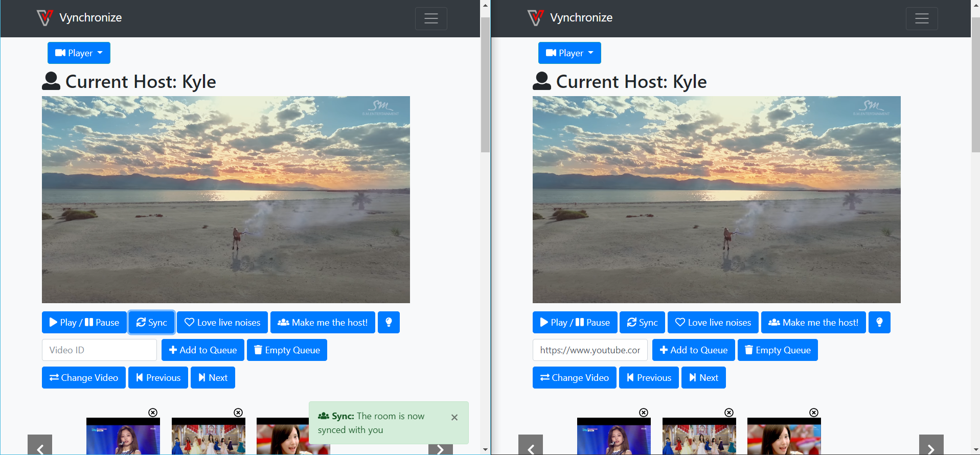The image size is (980, 455).
Task: Click scroll-down arrow of right window scrollbar
Action: (976, 449)
